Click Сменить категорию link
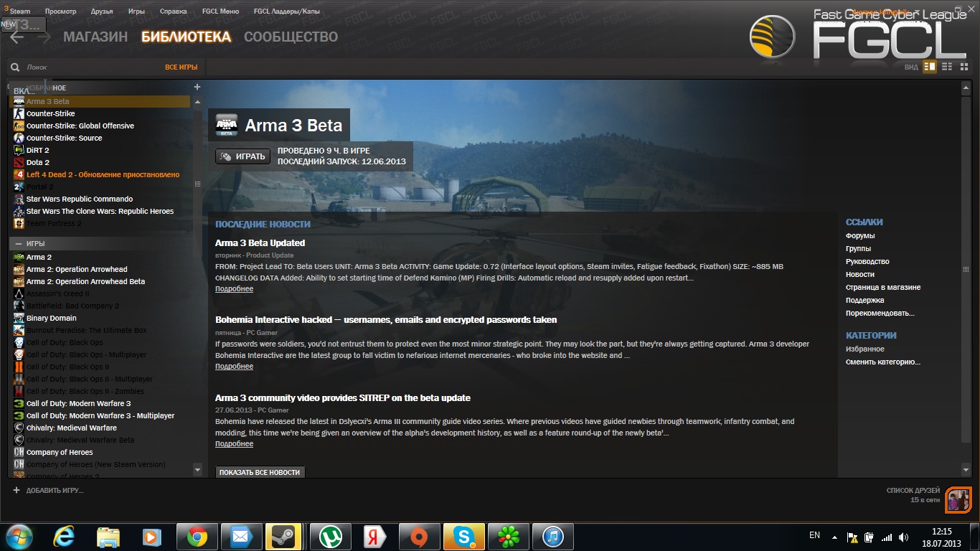980x551 pixels. coord(883,362)
